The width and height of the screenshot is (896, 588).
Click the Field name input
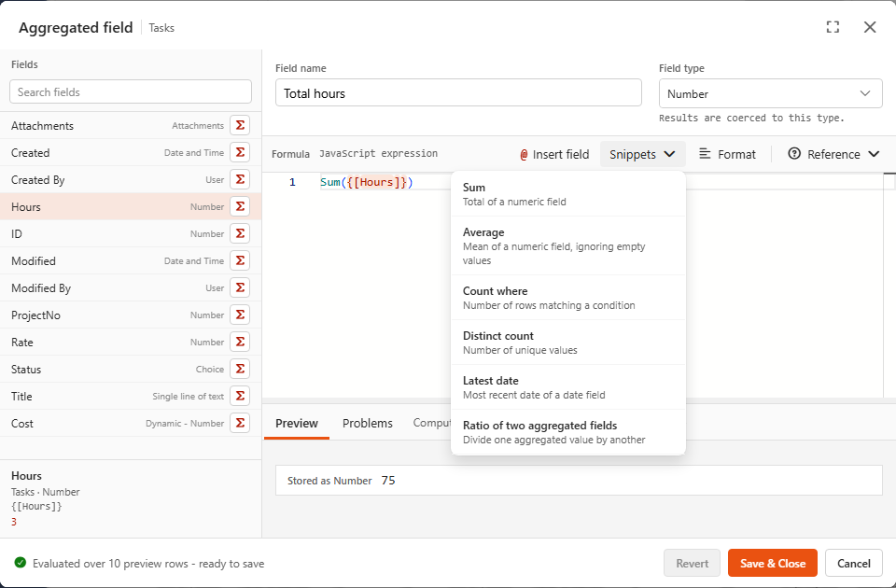point(458,93)
